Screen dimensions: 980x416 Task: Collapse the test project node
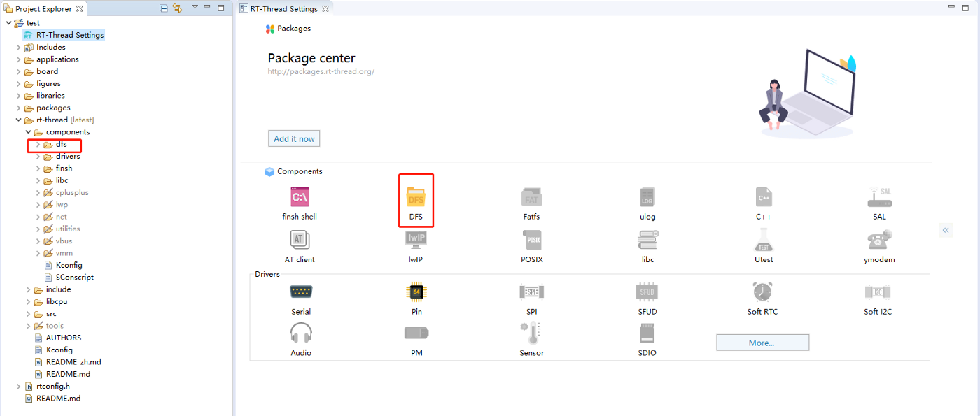click(x=8, y=23)
